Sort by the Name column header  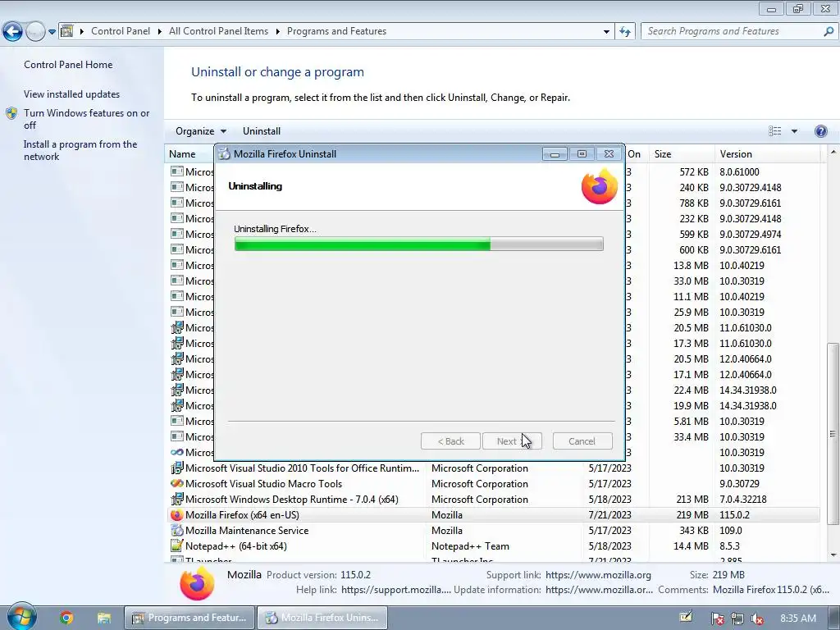coord(182,154)
